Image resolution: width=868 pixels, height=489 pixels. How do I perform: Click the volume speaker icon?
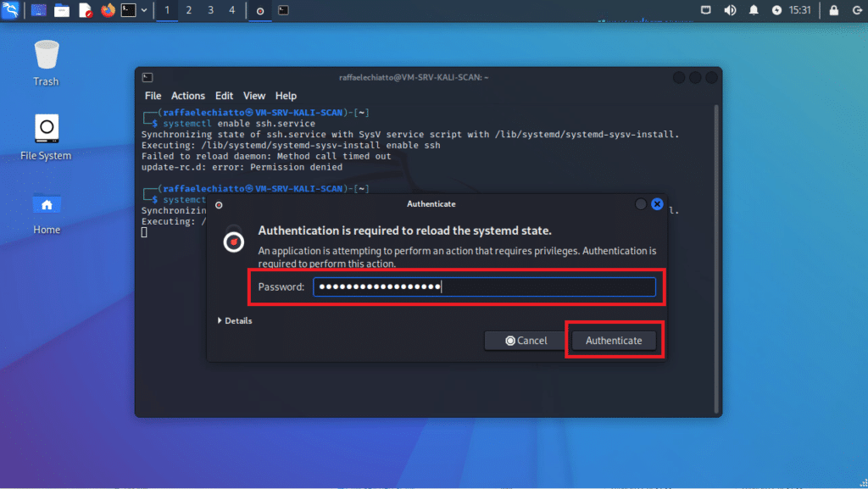[x=730, y=10]
